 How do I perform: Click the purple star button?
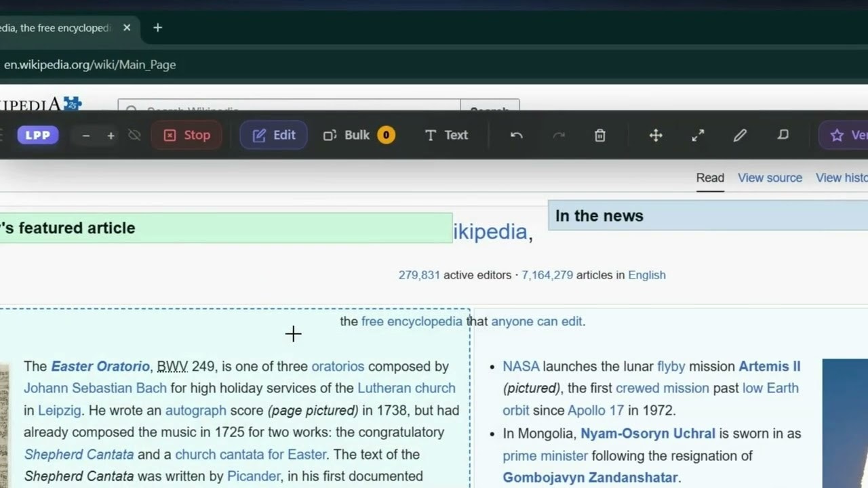(x=844, y=135)
